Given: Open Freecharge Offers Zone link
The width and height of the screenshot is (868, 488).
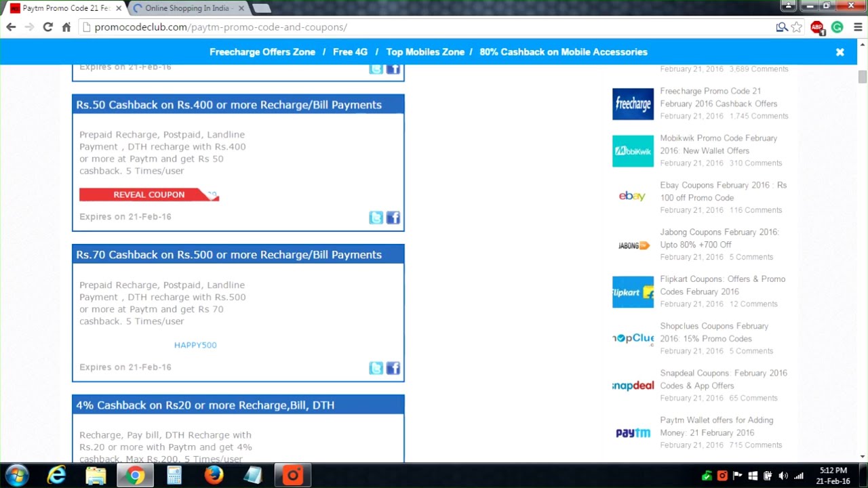Looking at the screenshot, I should point(262,52).
